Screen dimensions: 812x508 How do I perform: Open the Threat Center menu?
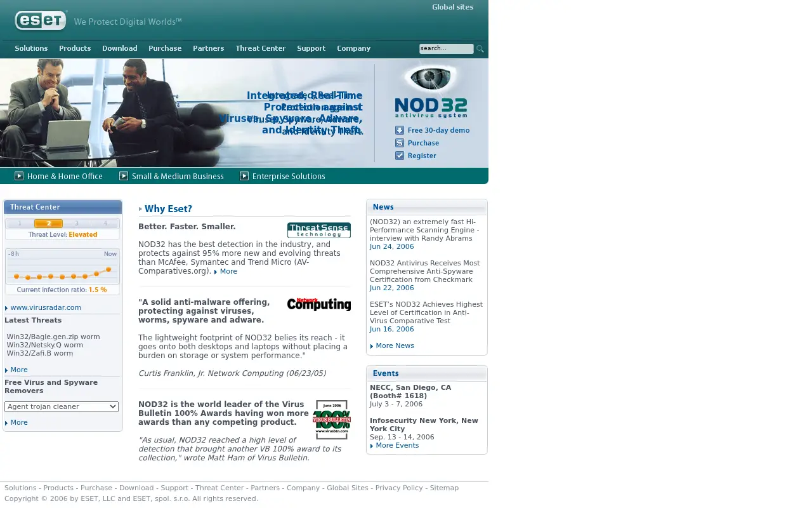click(x=261, y=48)
